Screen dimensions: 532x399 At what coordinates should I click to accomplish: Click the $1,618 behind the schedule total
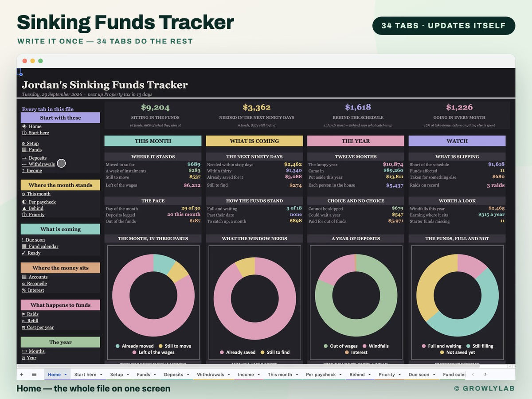358,107
